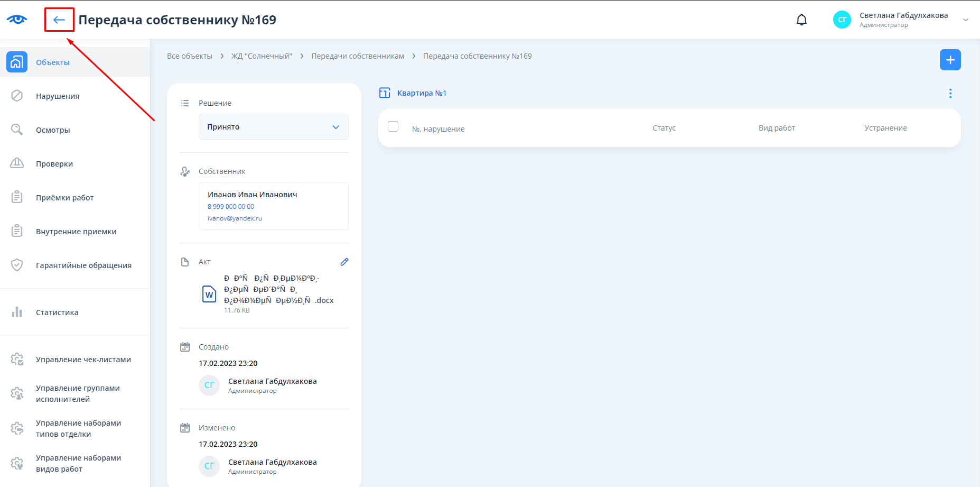
Task: Click the back arrow next to the page title
Action: point(59,20)
